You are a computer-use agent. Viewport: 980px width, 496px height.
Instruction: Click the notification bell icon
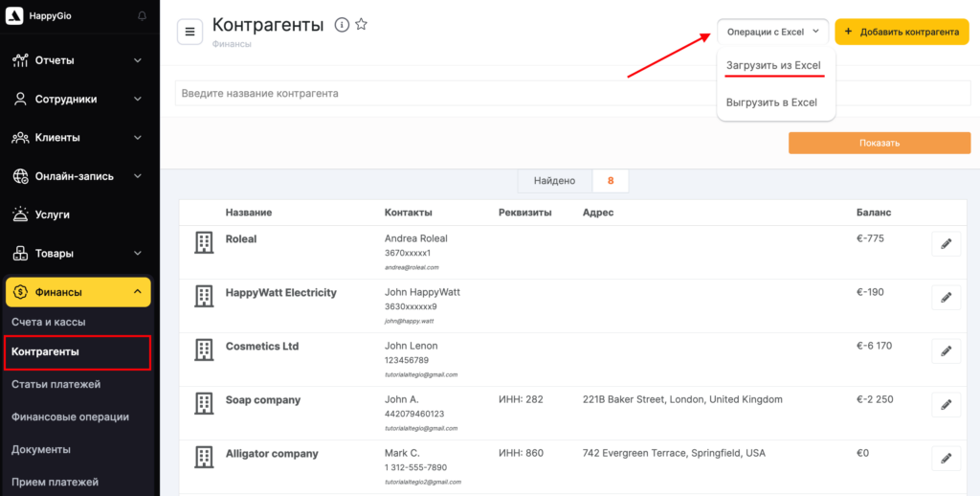click(x=143, y=16)
